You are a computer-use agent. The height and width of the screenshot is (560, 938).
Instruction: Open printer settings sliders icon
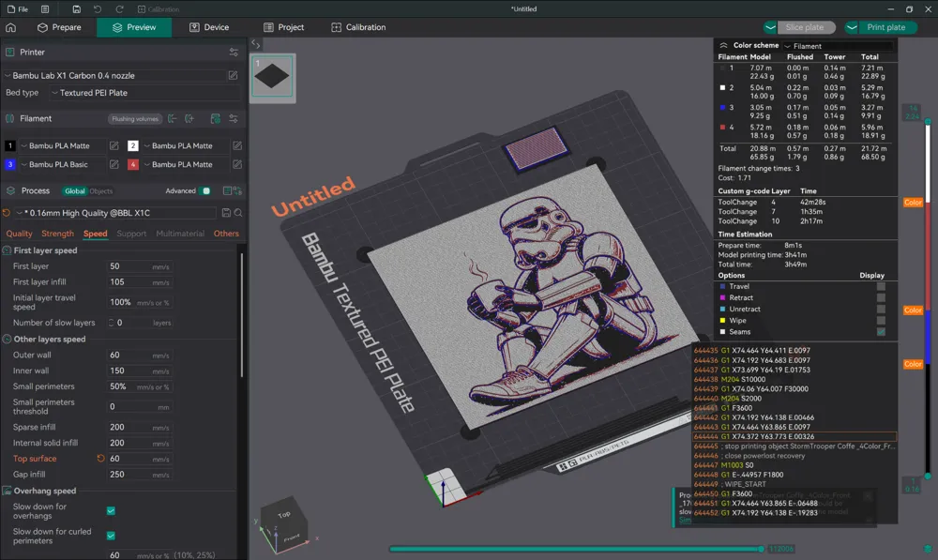(234, 53)
